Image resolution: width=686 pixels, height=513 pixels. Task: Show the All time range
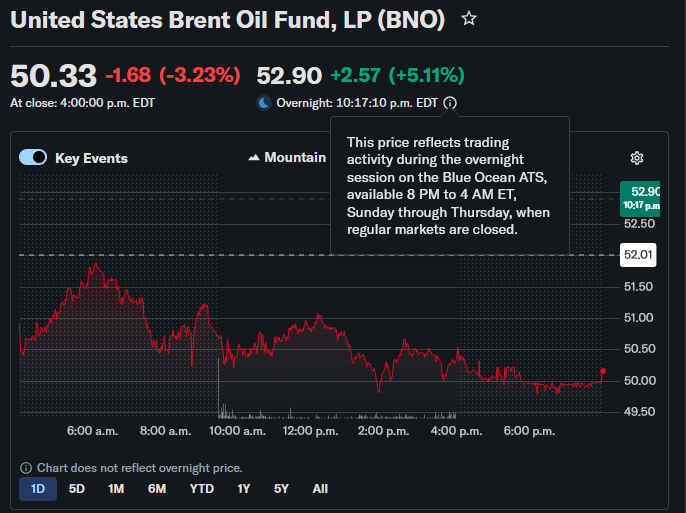[320, 489]
